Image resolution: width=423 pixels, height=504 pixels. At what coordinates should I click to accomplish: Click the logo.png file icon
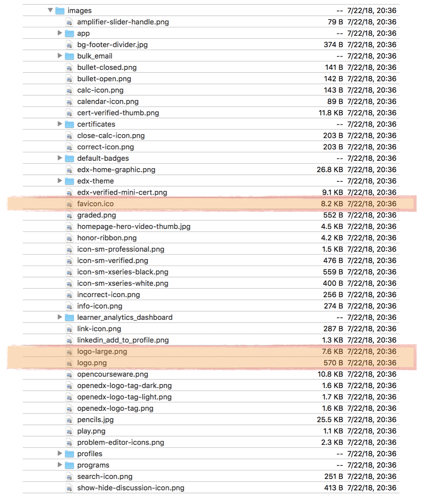point(70,363)
